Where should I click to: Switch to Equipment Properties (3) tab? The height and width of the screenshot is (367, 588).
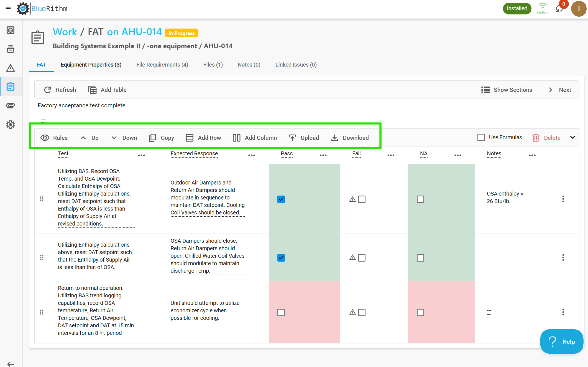pos(91,65)
